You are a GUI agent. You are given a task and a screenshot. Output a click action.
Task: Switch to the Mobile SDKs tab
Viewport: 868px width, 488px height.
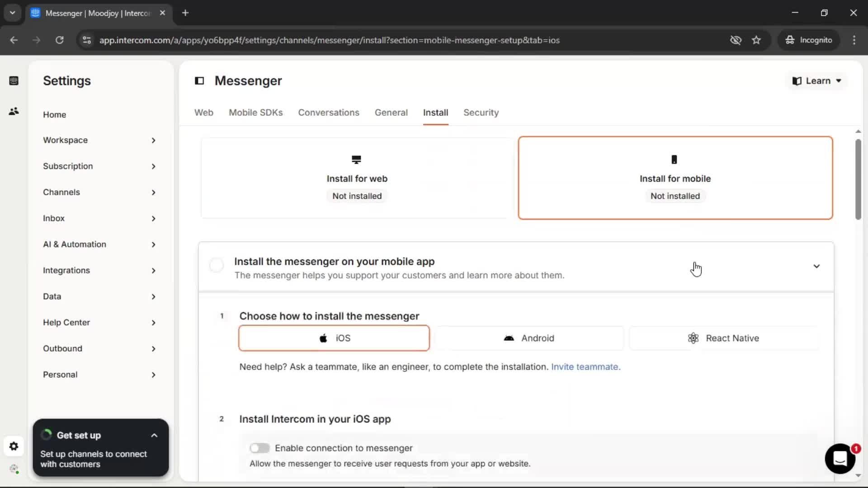click(256, 113)
